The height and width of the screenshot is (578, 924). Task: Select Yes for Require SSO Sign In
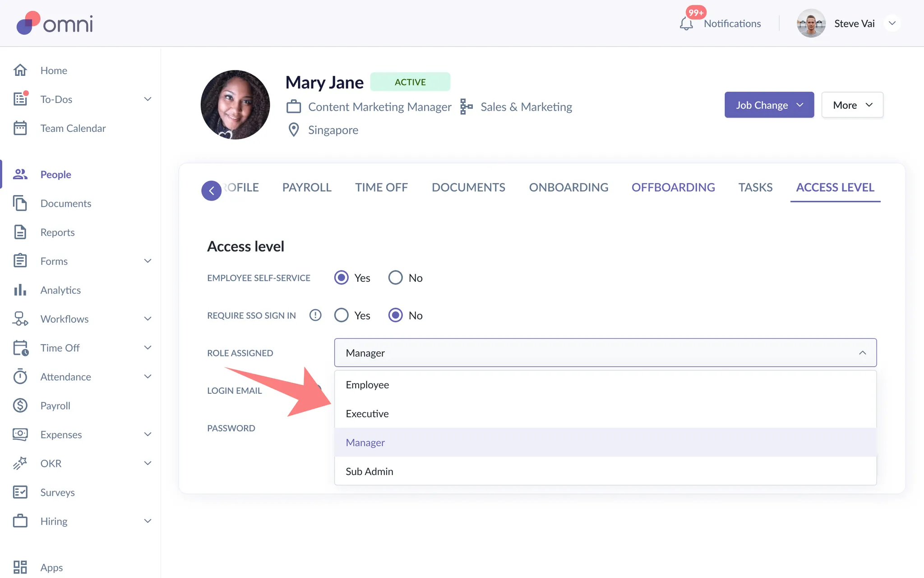pyautogui.click(x=342, y=315)
